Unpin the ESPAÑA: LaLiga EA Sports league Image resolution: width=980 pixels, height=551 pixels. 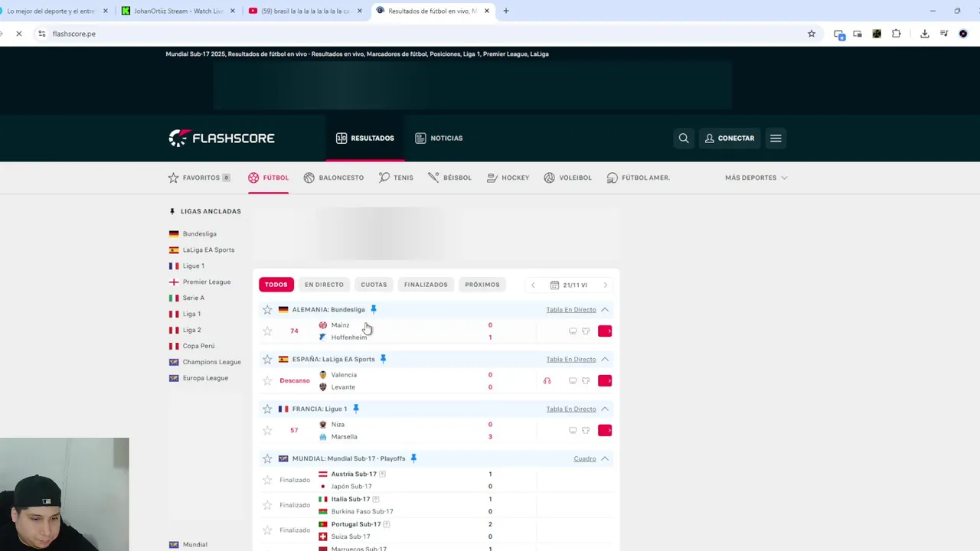pyautogui.click(x=383, y=359)
